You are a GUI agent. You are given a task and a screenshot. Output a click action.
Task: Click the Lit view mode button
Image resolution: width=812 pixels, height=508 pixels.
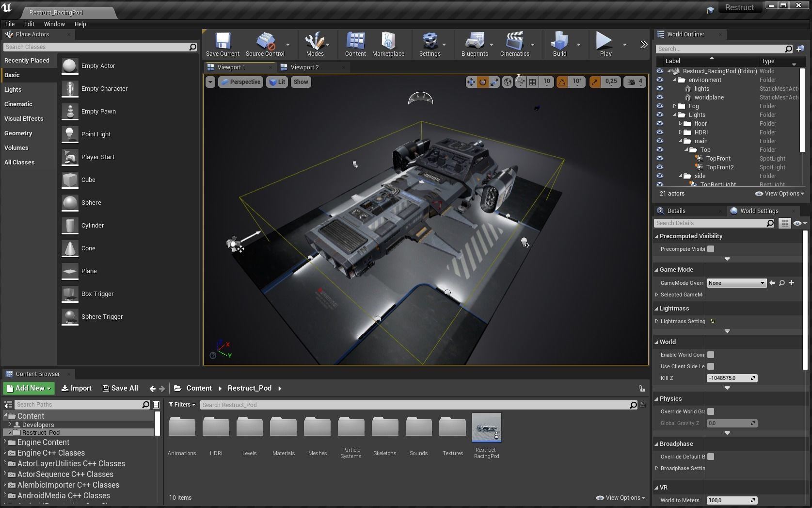point(277,82)
